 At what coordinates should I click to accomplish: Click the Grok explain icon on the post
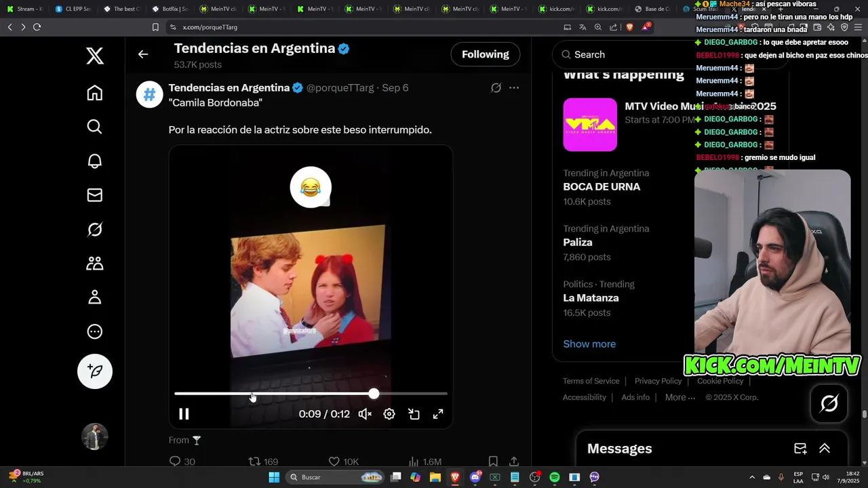click(496, 88)
